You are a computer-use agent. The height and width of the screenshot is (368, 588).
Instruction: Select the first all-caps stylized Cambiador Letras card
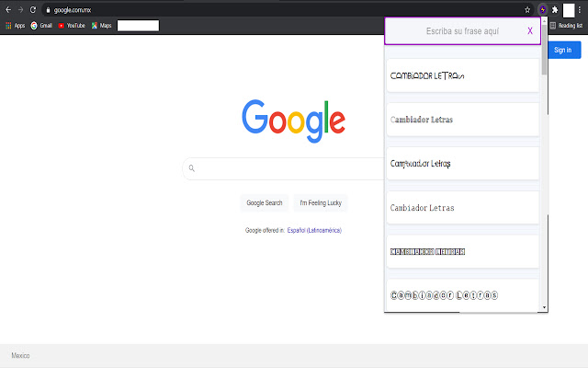[x=463, y=75]
